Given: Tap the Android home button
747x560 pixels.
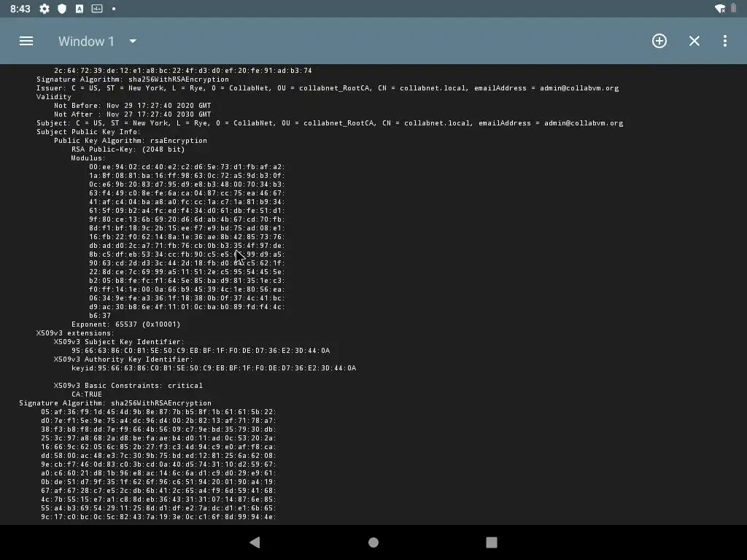Looking at the screenshot, I should pyautogui.click(x=373, y=542).
